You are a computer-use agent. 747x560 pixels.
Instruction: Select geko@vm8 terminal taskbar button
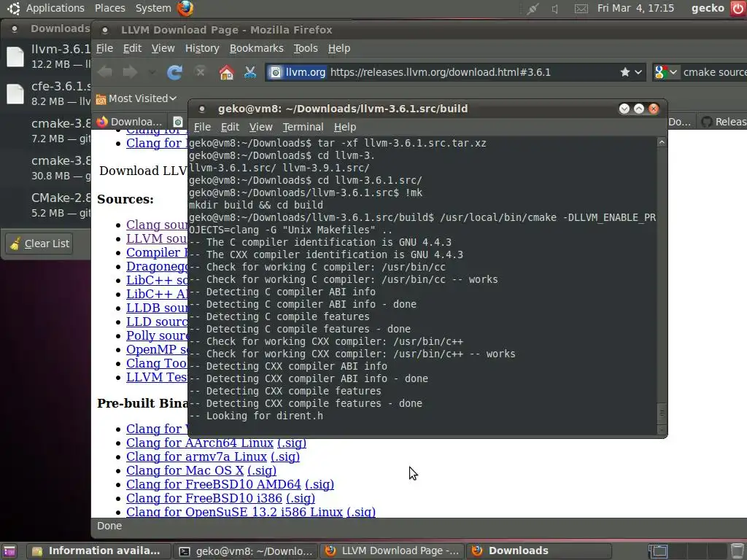click(245, 551)
